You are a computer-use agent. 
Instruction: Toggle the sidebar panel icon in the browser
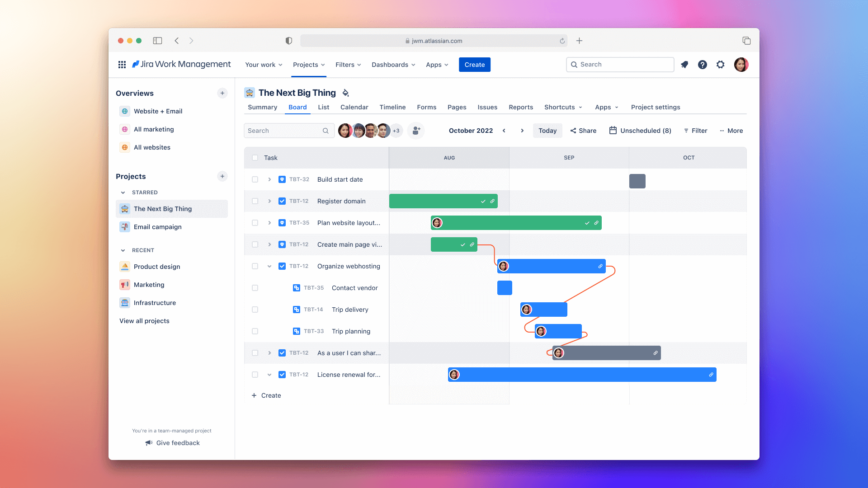coord(157,41)
